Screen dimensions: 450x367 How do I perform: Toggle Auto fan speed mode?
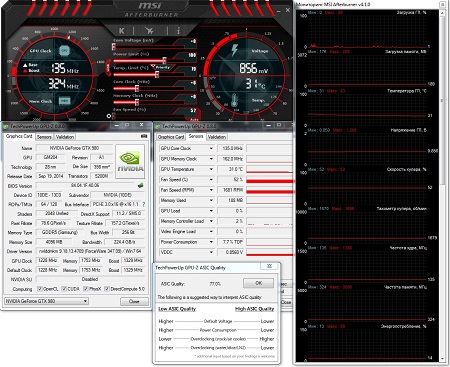194,119
